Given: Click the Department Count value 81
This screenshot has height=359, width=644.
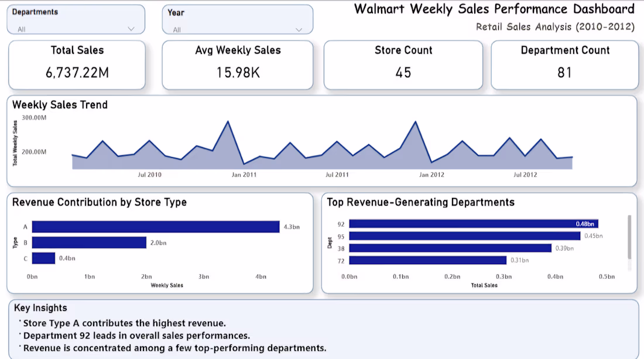Looking at the screenshot, I should click(x=564, y=73).
